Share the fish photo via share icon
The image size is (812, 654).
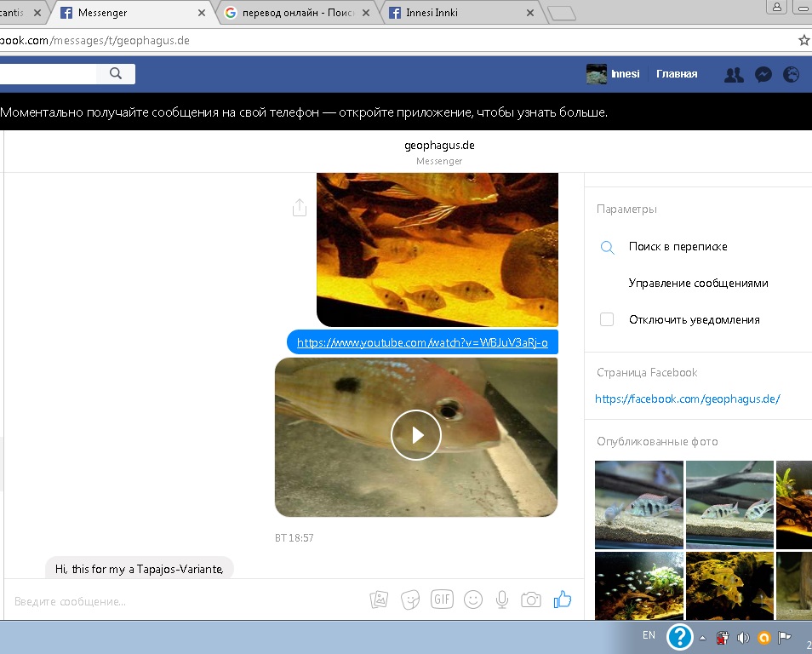click(x=299, y=208)
